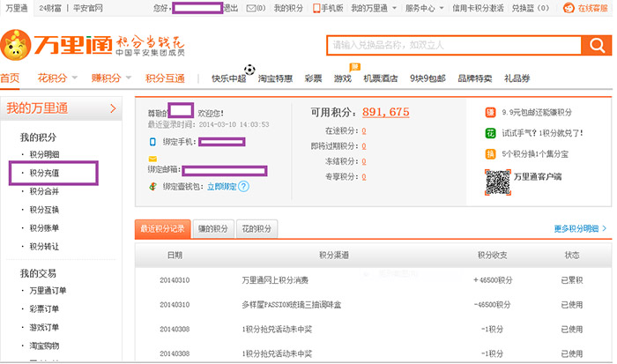The image size is (617, 364).
Task: Open 兑换篮 (0) basket link
Action: 530,8
